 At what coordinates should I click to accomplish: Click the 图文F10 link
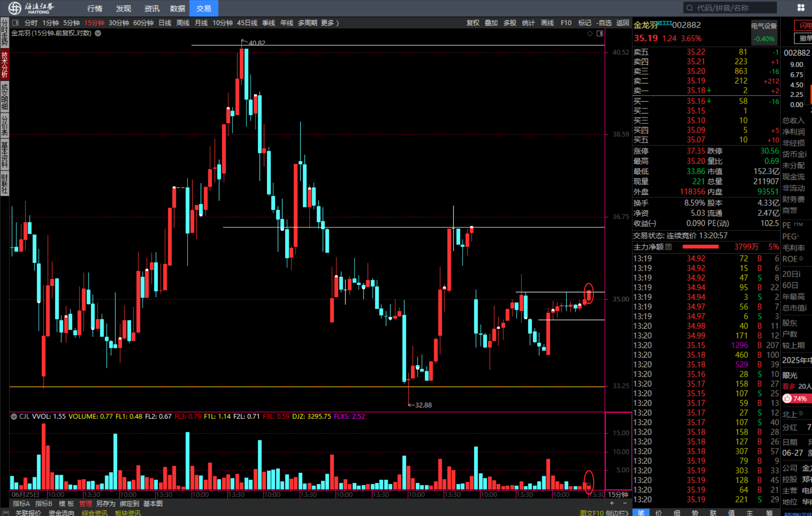(x=591, y=513)
